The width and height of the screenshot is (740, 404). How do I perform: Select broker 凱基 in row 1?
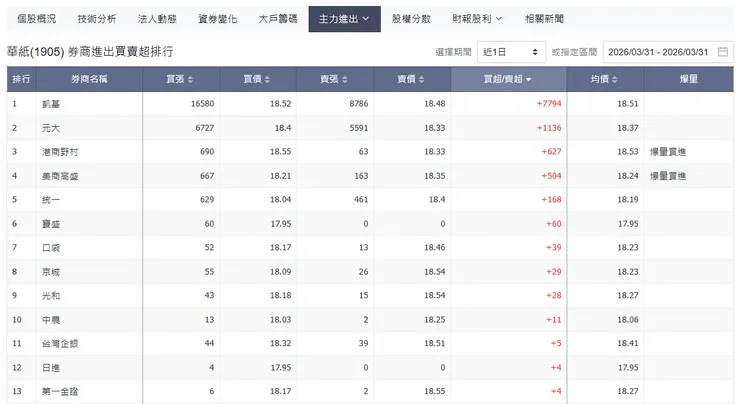click(51, 104)
